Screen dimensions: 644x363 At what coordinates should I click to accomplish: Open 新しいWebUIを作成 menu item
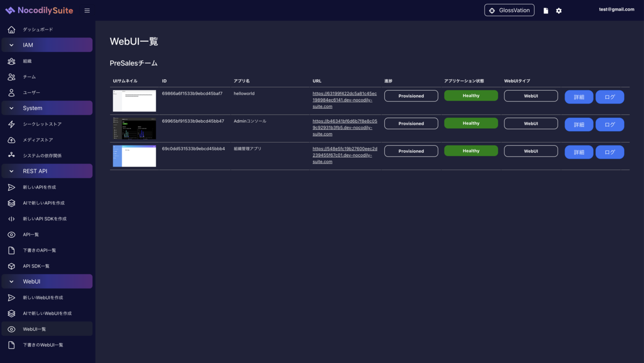(47, 298)
